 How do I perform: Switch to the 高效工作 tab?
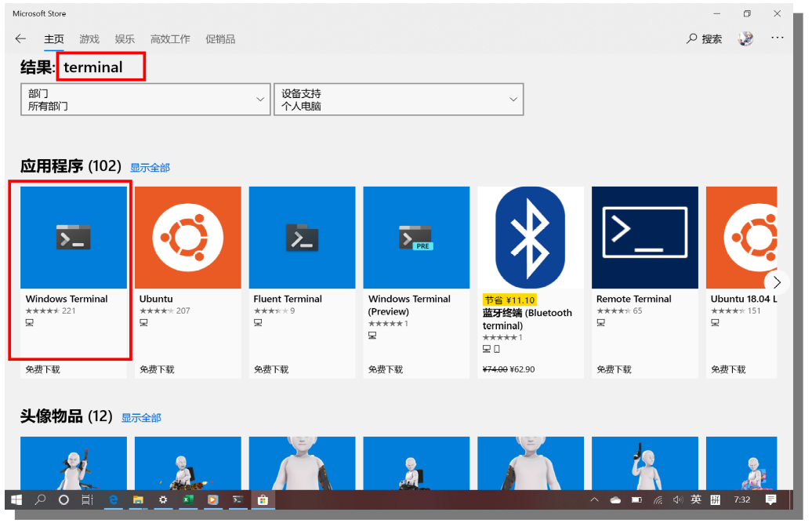point(170,39)
